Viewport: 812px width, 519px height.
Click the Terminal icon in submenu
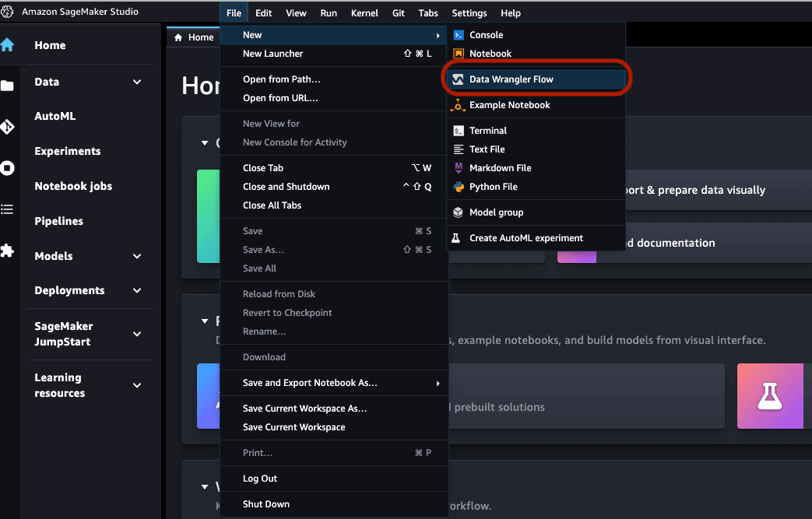pos(459,131)
